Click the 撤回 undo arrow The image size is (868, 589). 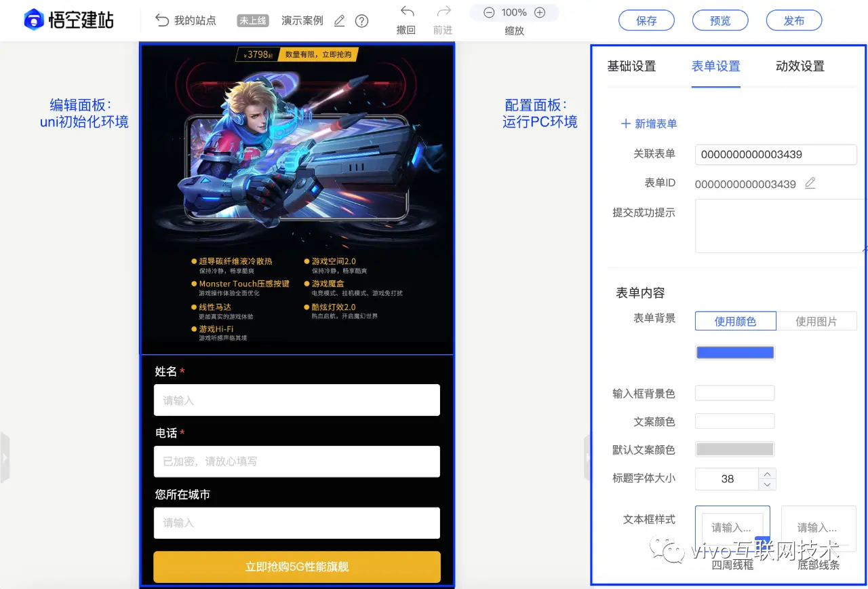(x=407, y=12)
